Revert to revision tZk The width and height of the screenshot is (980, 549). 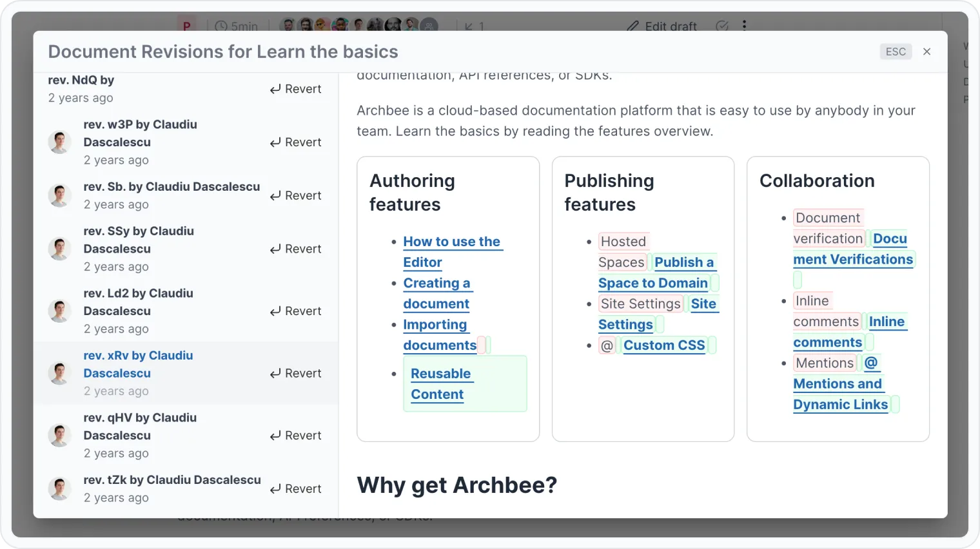(x=295, y=489)
